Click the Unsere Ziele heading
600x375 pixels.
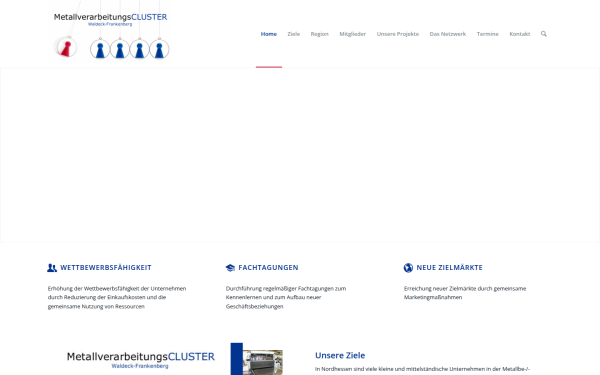(x=340, y=355)
